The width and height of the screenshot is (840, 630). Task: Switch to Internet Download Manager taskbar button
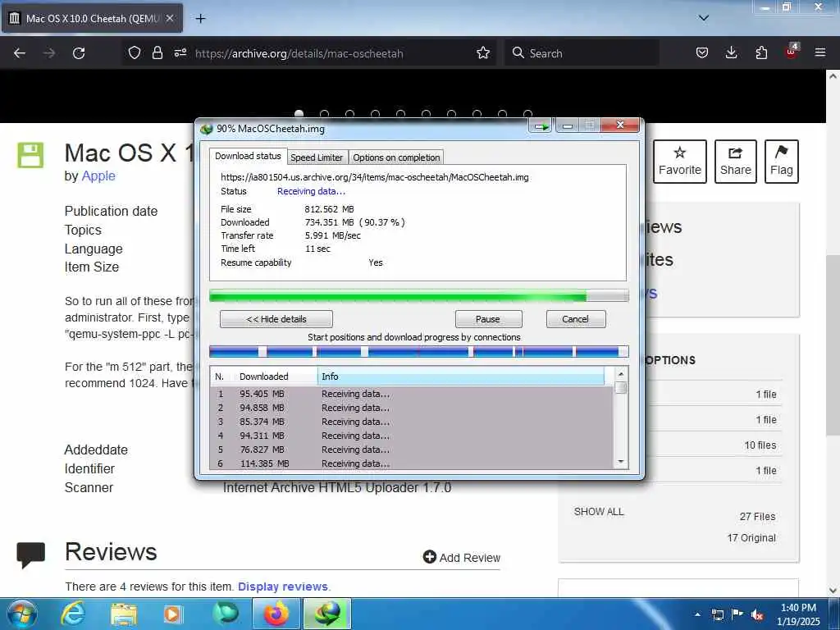point(327,614)
